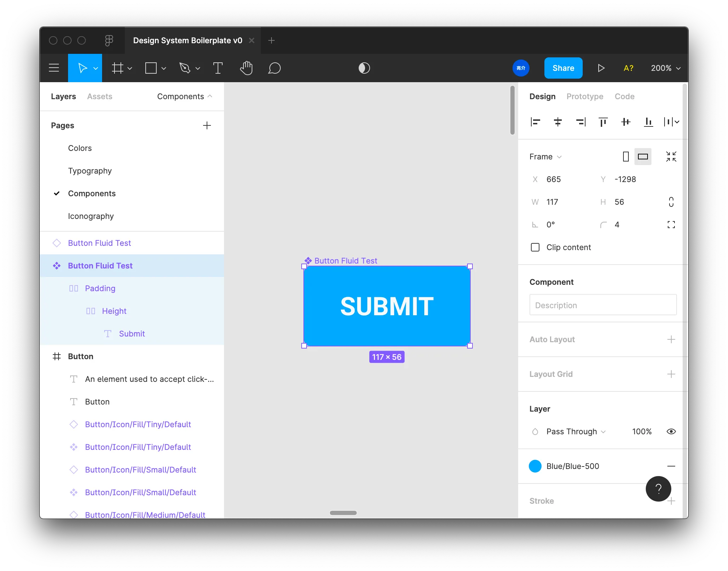Align vertical centers

(626, 122)
